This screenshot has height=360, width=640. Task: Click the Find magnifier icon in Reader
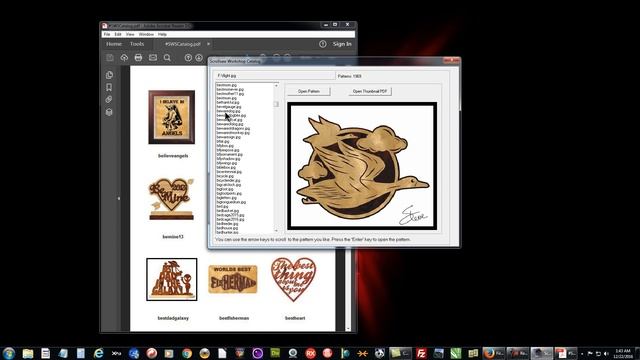pos(167,58)
